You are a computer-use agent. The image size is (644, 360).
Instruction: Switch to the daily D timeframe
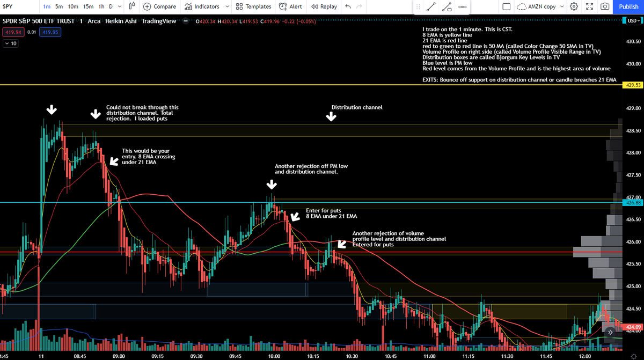[111, 6]
